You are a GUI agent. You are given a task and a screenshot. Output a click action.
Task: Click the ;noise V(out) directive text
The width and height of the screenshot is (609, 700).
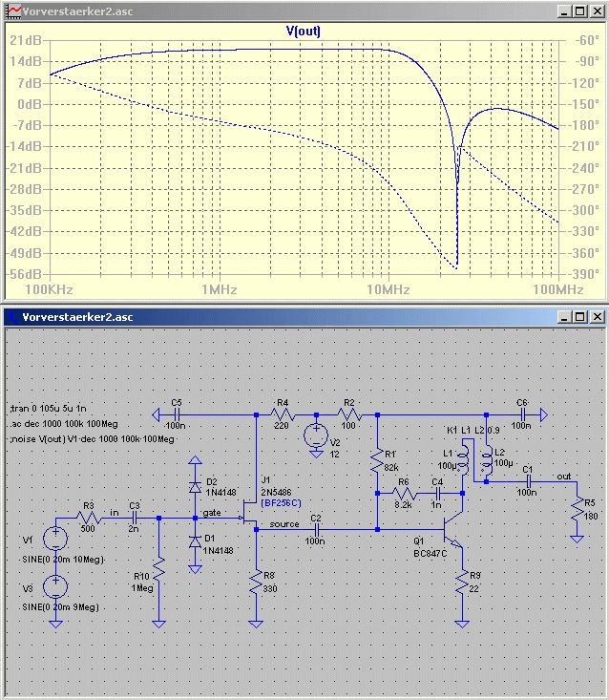92,439
